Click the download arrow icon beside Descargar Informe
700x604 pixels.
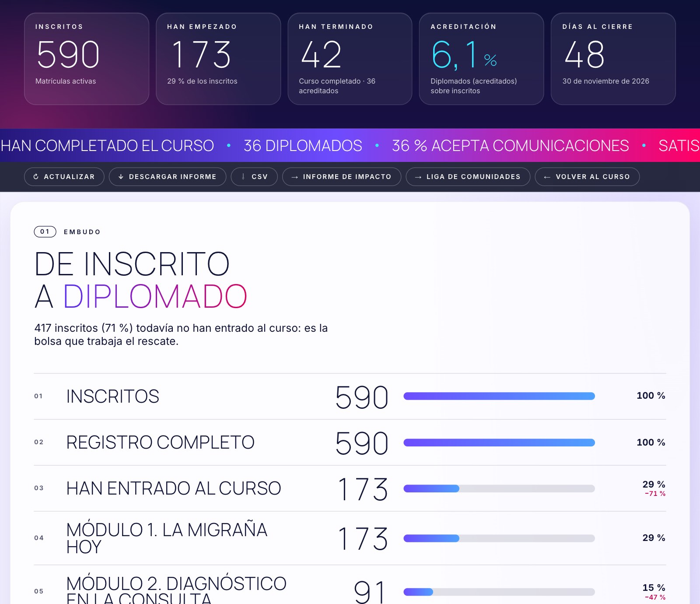[121, 177]
